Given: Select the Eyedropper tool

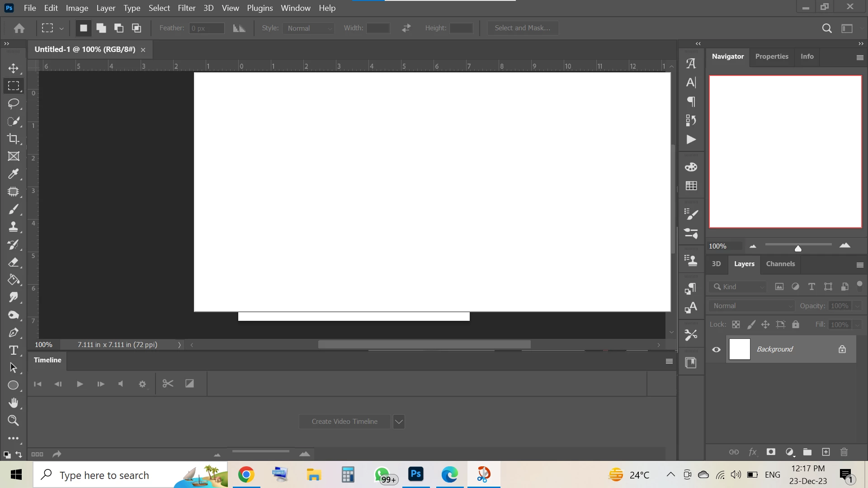Looking at the screenshot, I should tap(13, 174).
